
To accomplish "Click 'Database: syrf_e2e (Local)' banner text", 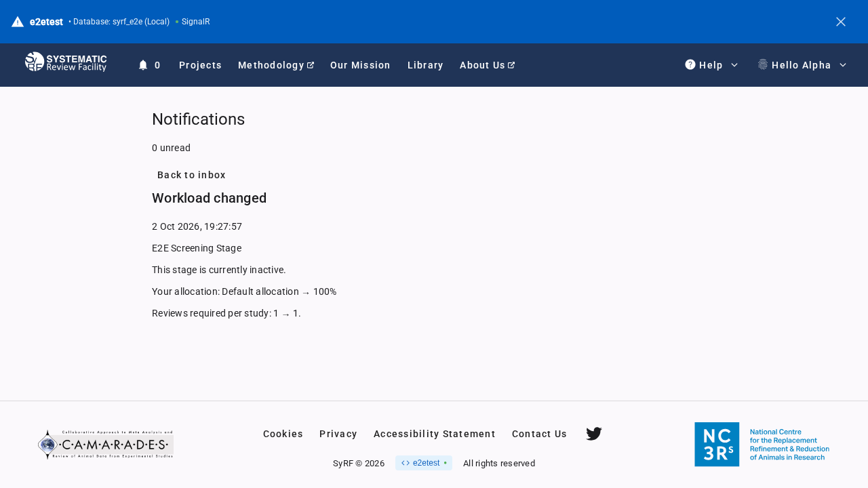I will click(121, 22).
